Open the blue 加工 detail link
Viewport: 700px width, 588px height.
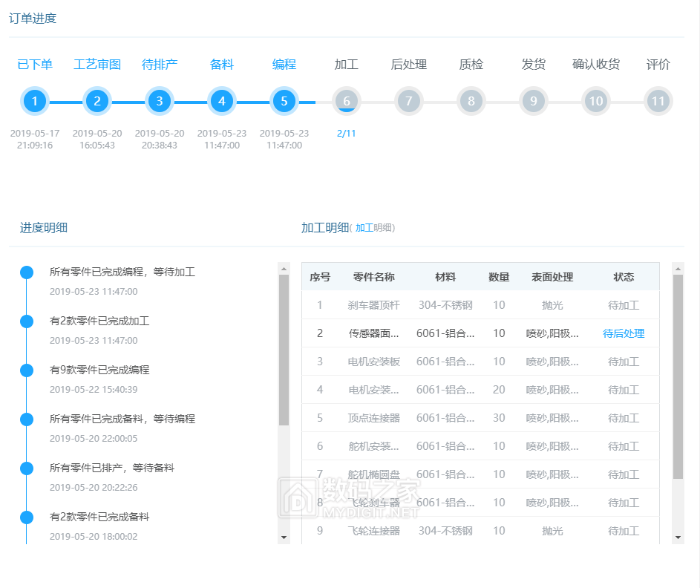tap(364, 228)
